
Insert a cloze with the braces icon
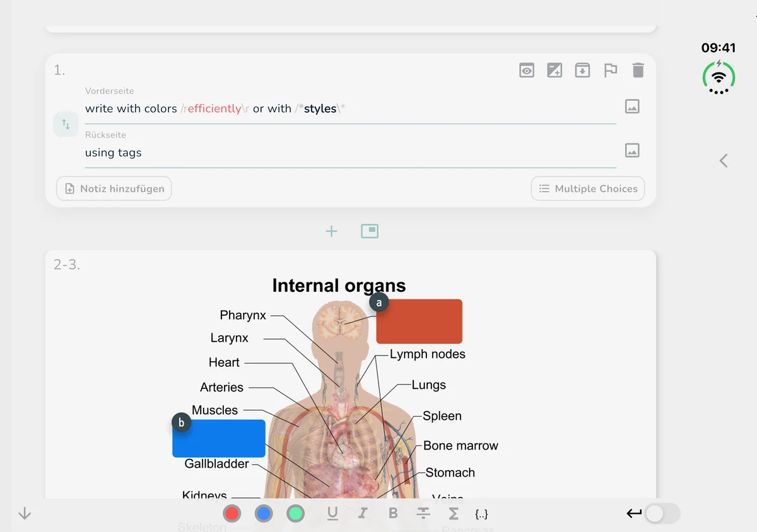coord(481,514)
